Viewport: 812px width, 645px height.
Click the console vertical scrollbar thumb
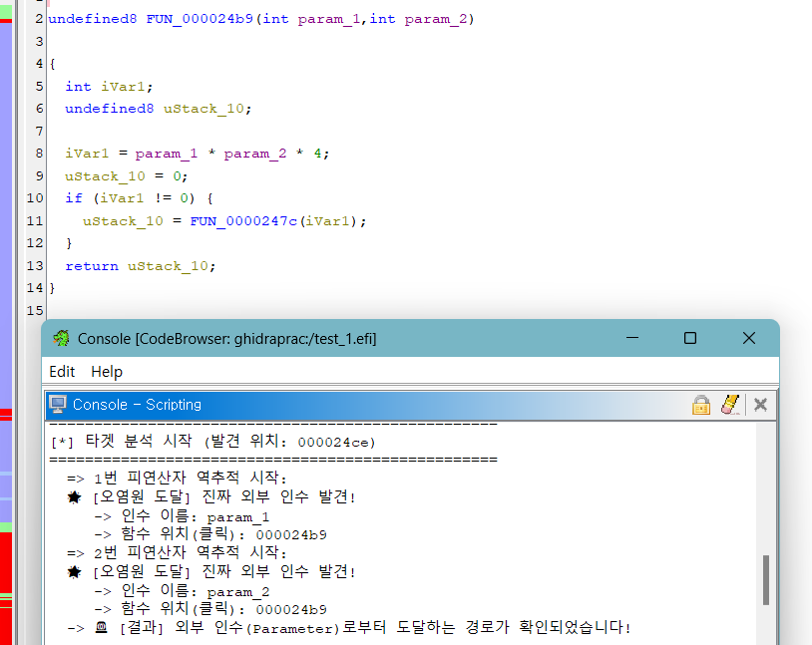765,579
